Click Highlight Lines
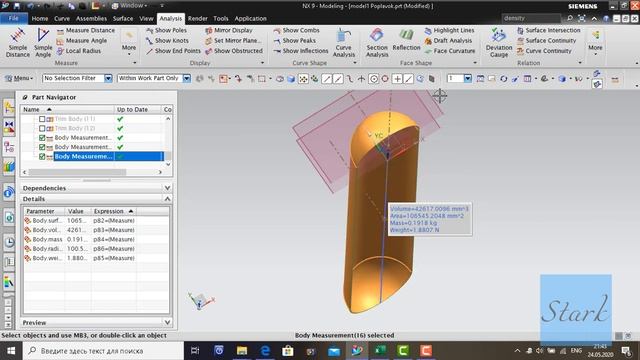The height and width of the screenshot is (360, 640). pyautogui.click(x=449, y=31)
